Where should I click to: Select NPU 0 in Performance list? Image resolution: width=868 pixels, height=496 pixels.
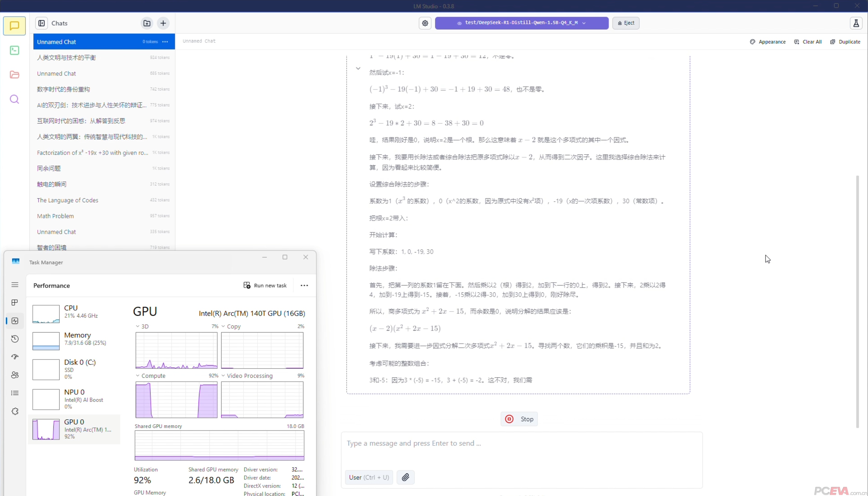coord(74,399)
